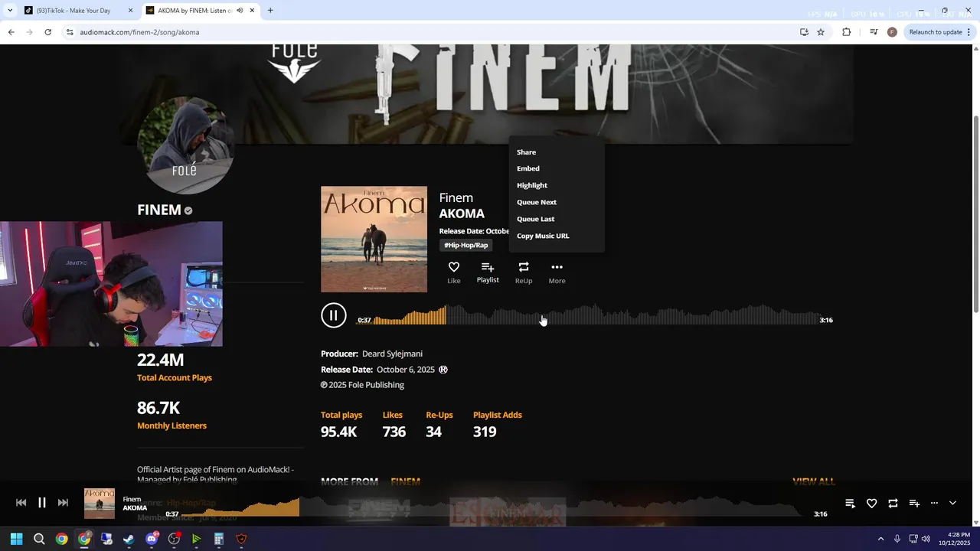Image resolution: width=980 pixels, height=551 pixels.
Task: Open the #Hip-Hop/Rap tag
Action: [x=466, y=245]
